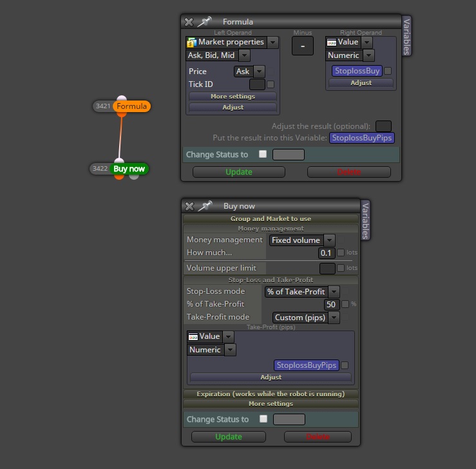This screenshot has height=469, width=476.
Task: Click Adjust under Right Operand
Action: point(361,83)
